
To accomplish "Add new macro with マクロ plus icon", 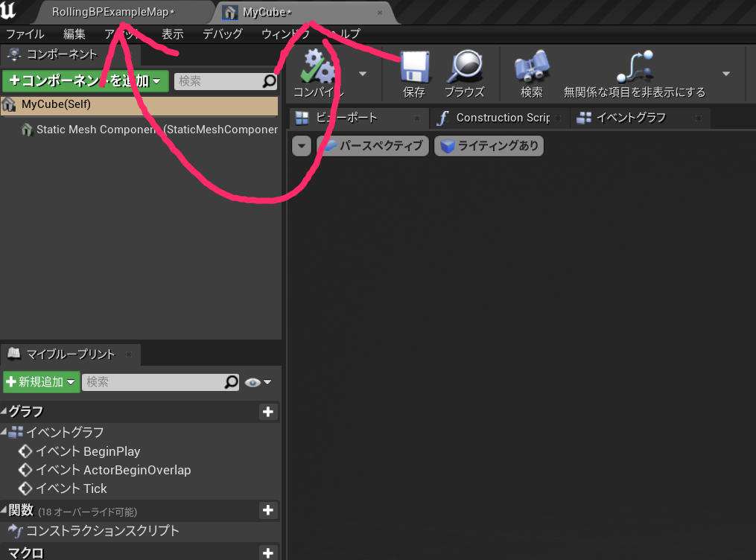I will point(268,553).
